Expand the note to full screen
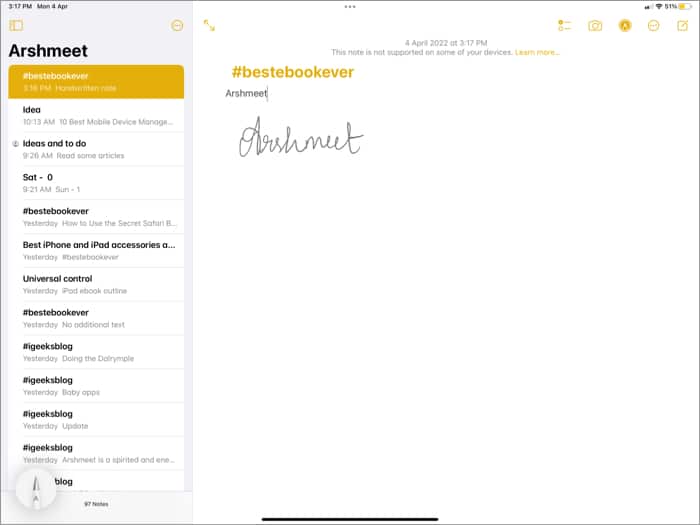This screenshot has width=700, height=525. [x=209, y=25]
